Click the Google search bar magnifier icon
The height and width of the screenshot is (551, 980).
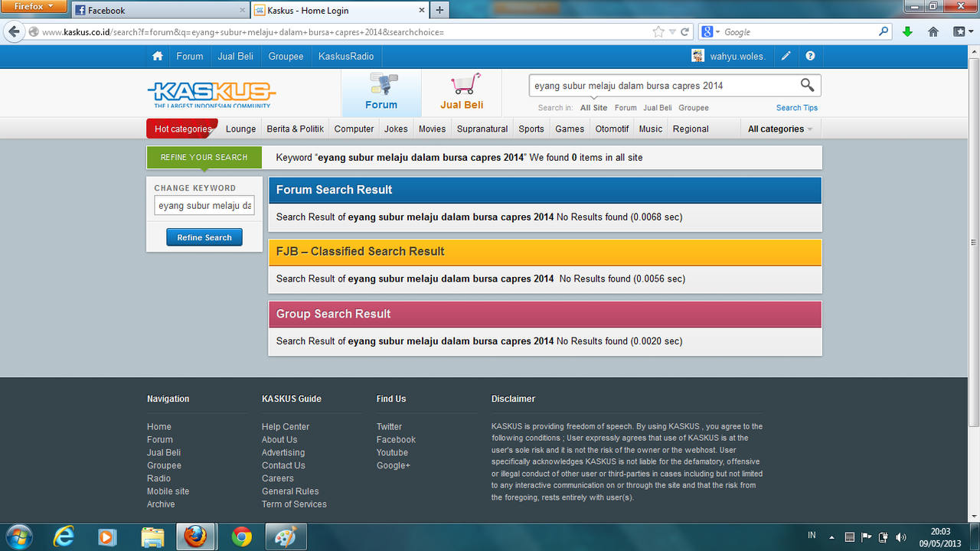pyautogui.click(x=884, y=32)
